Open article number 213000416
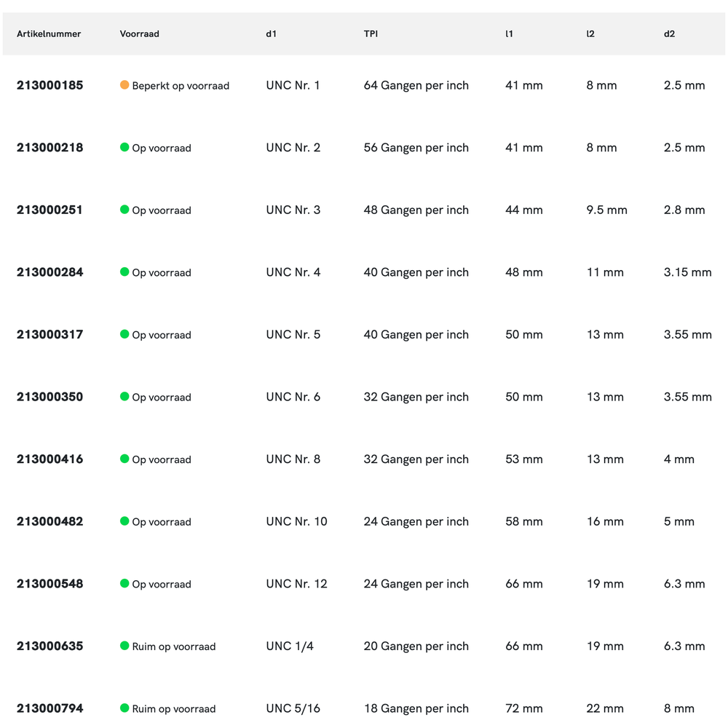Screen dimensions: 728x728 pos(50,459)
